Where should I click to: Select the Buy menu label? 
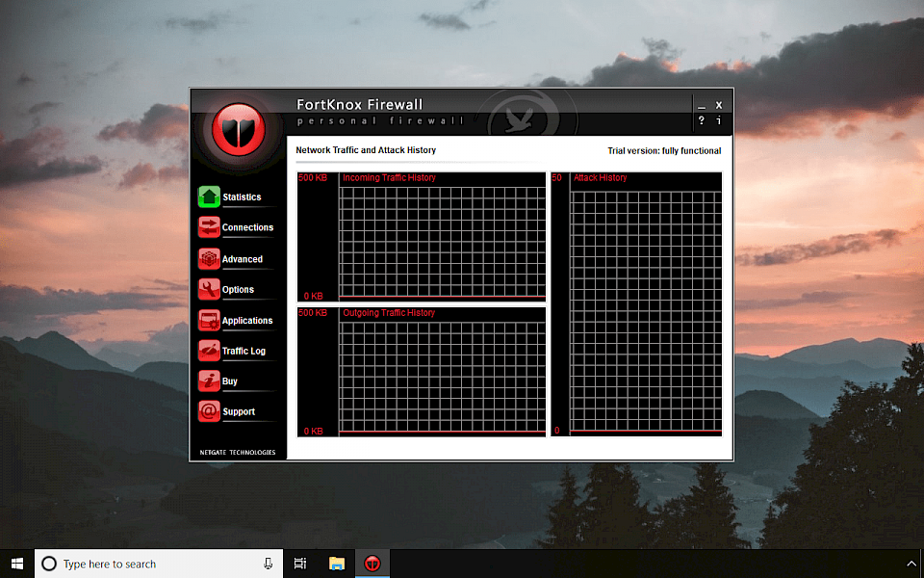pos(230,381)
